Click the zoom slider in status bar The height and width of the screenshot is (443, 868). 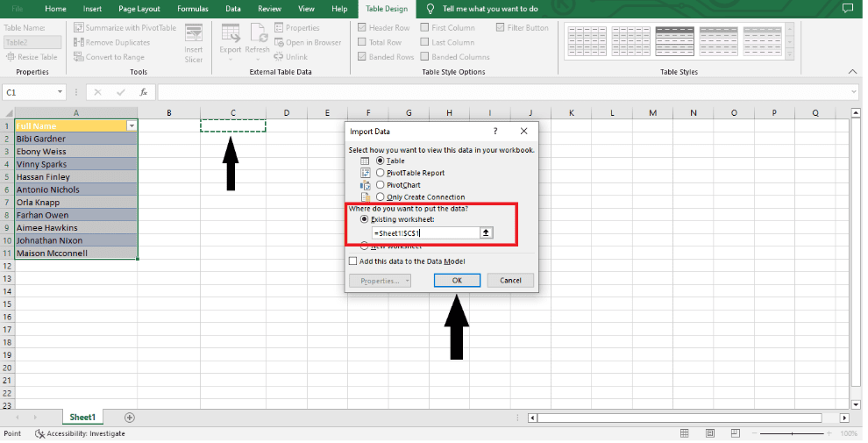[x=791, y=433]
